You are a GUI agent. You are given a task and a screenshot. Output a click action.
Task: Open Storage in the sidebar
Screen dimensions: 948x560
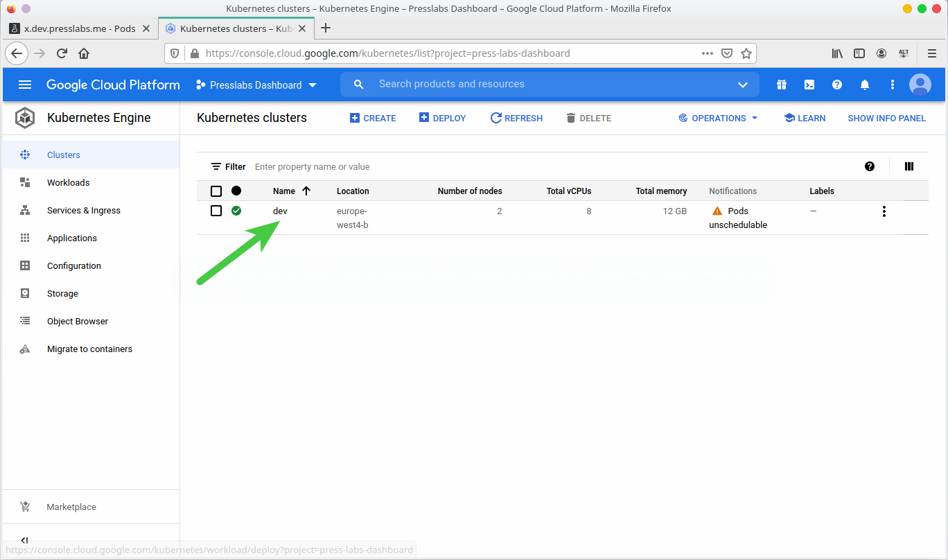(x=90, y=293)
